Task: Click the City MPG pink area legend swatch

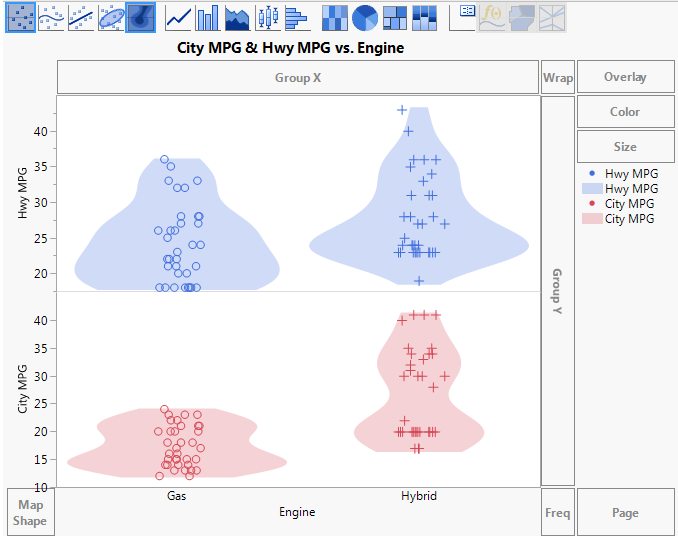Action: pyautogui.click(x=592, y=218)
